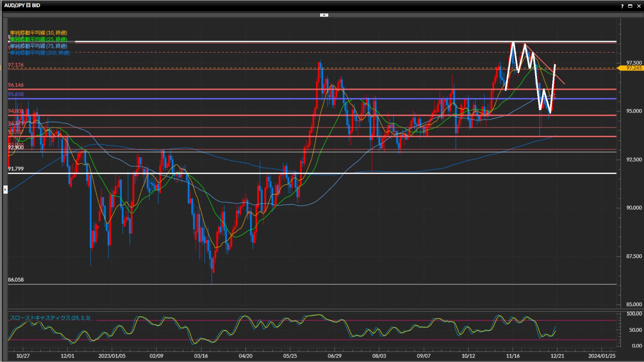The image size is (644, 362).
Task: Expand the top toolbar dropdown arrow
Action: pos(324,15)
